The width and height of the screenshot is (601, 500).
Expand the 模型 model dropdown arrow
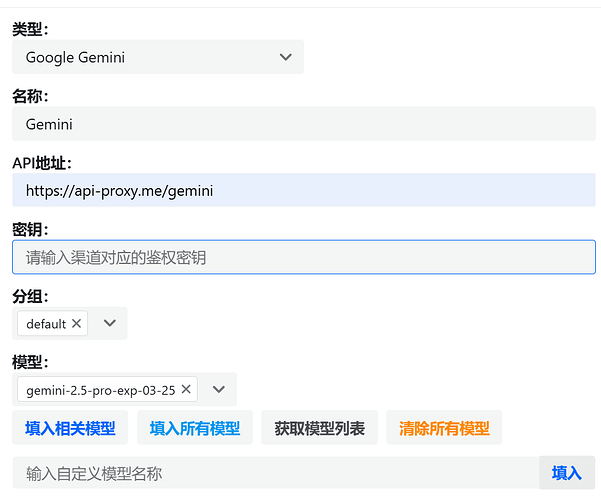coord(219,389)
